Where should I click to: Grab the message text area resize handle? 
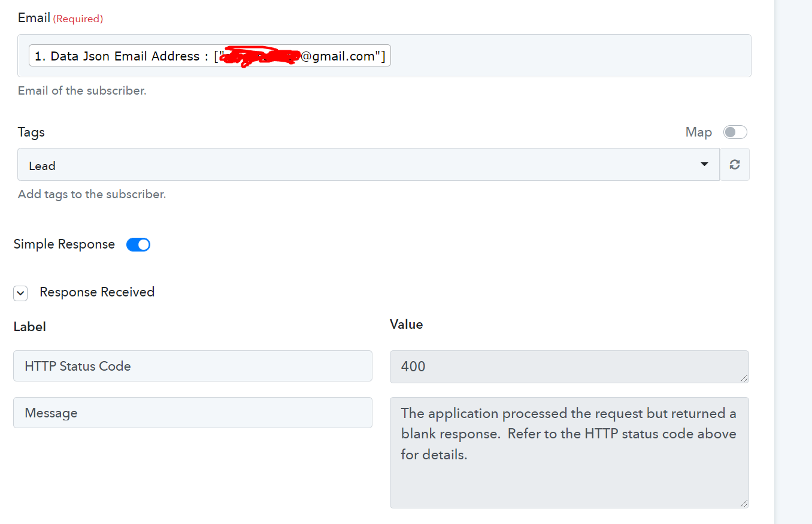pyautogui.click(x=744, y=504)
